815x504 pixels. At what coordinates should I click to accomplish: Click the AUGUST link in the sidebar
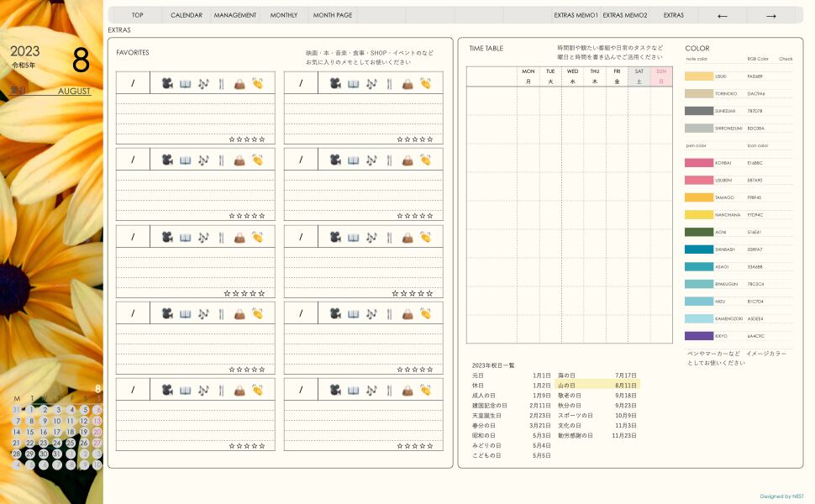[74, 91]
